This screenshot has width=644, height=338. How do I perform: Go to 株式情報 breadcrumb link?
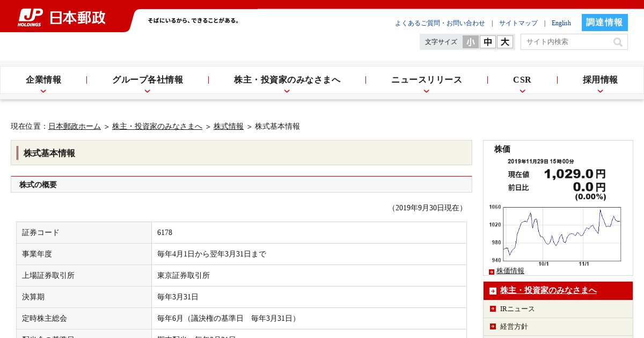tap(229, 126)
